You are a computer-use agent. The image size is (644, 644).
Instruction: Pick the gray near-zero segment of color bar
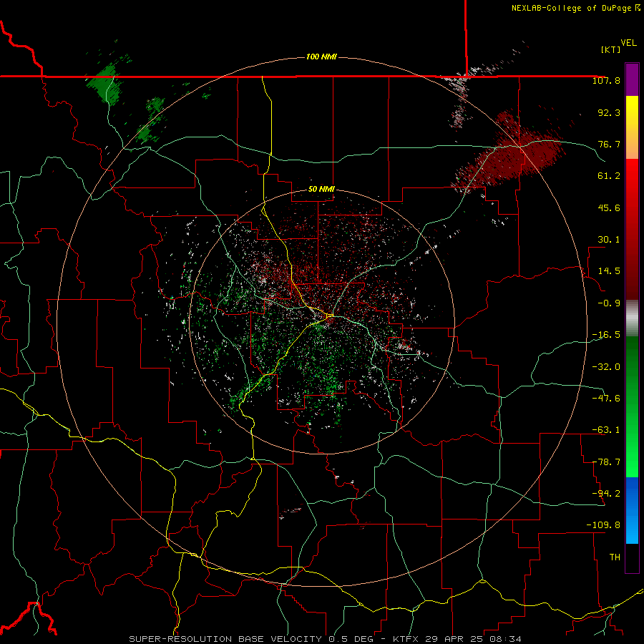point(632,318)
